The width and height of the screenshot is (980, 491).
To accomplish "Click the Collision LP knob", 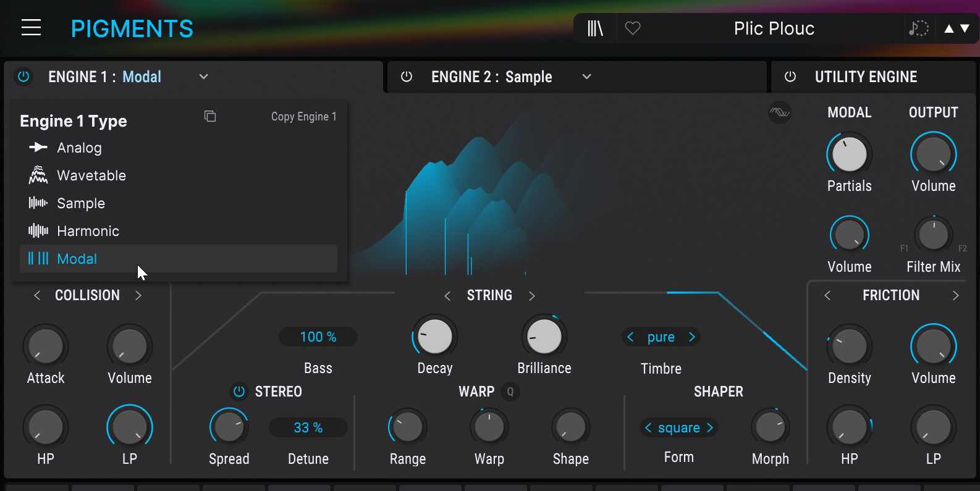I will click(130, 427).
